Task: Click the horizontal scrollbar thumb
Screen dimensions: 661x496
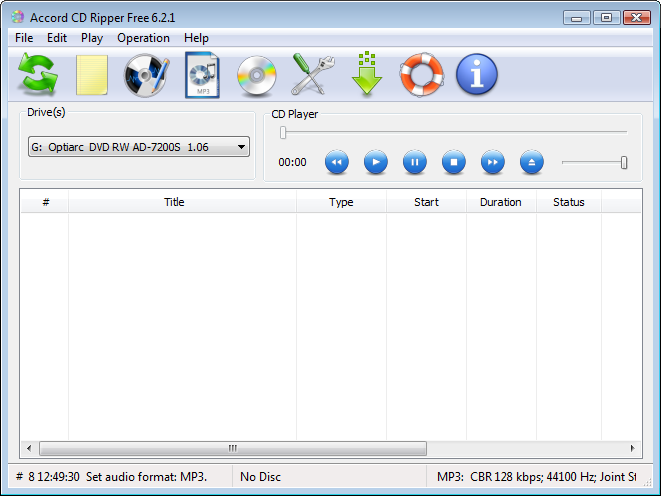Action: 233,448
